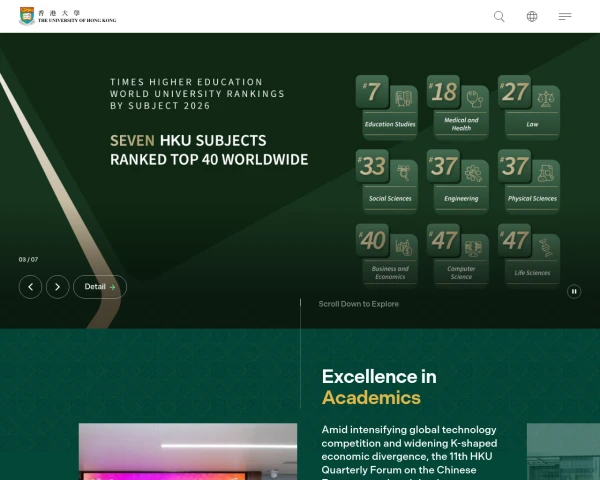Open the news photo thumbnail with pink screen
Image resolution: width=600 pixels, height=480 pixels.
point(188,451)
